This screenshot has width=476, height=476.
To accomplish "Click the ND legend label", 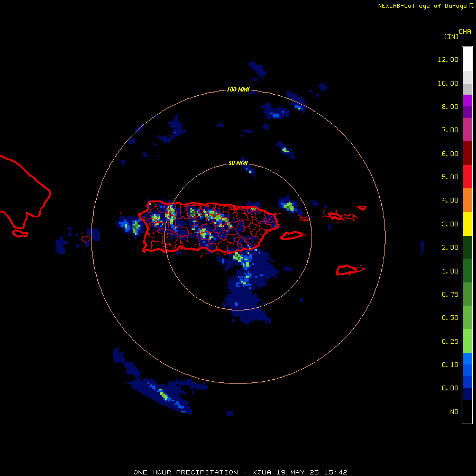I will point(454,412).
